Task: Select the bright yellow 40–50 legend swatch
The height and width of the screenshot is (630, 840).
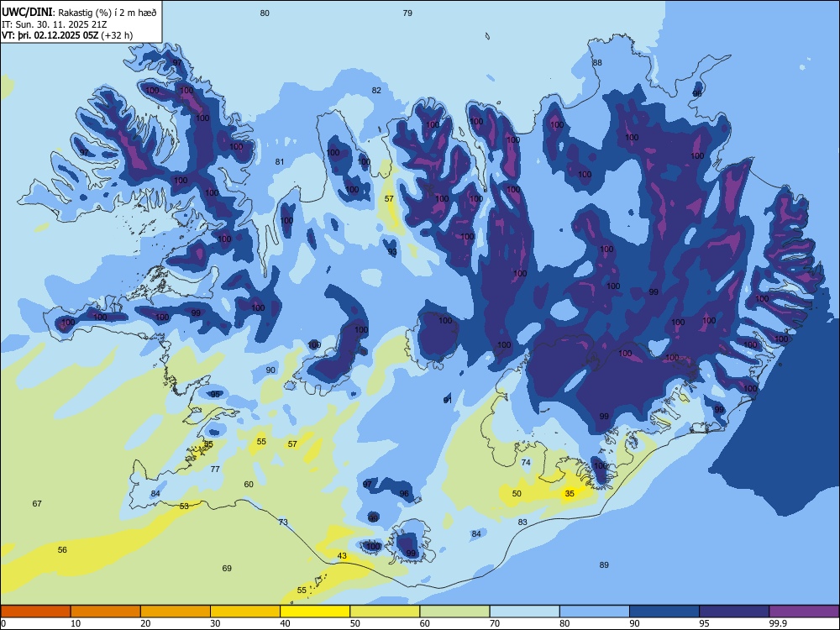Action: point(315,612)
